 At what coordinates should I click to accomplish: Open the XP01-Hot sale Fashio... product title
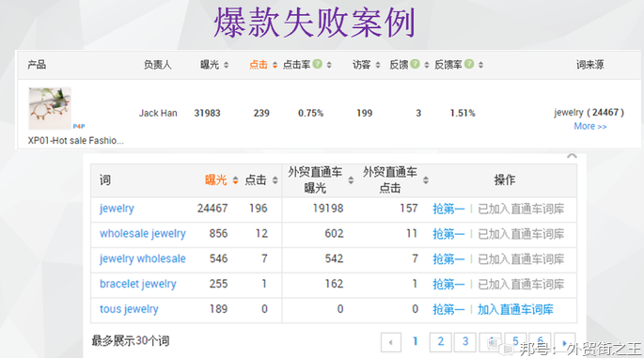[x=75, y=141]
